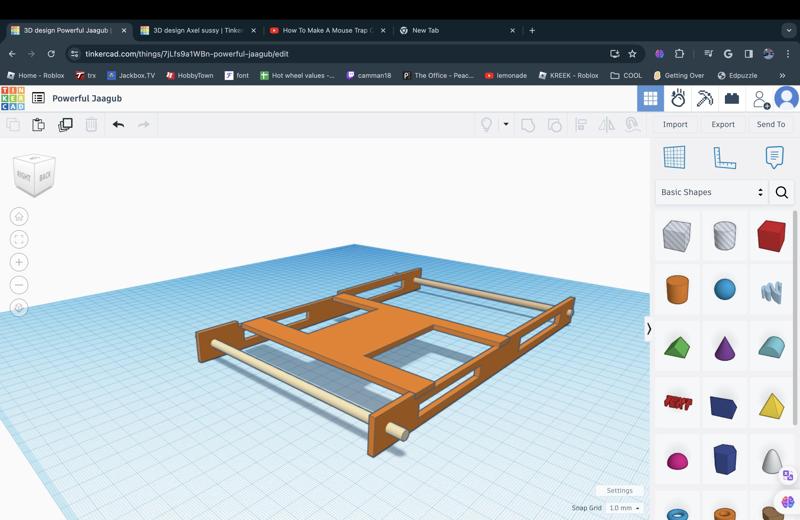Activate the 3D design grid view
800x520 pixels.
650,98
